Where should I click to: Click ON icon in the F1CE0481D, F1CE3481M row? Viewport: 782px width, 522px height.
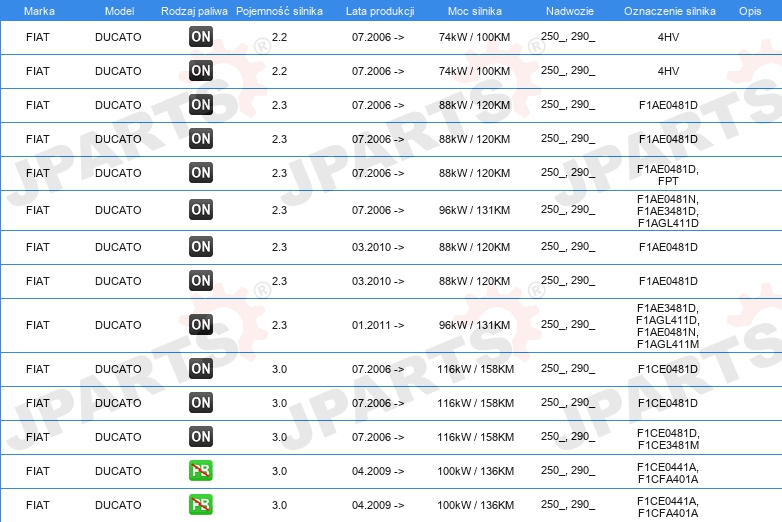(200, 436)
